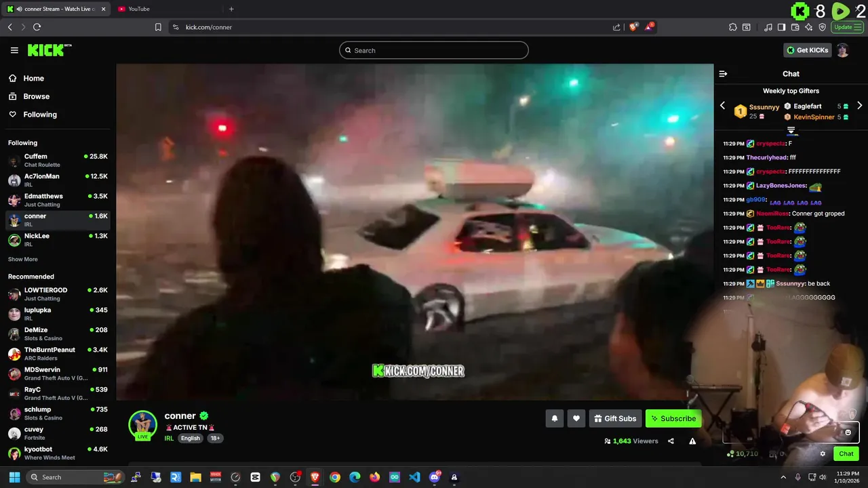Screen dimensions: 868x488
Task: Show previous weekly top gifters
Action: 722,106
